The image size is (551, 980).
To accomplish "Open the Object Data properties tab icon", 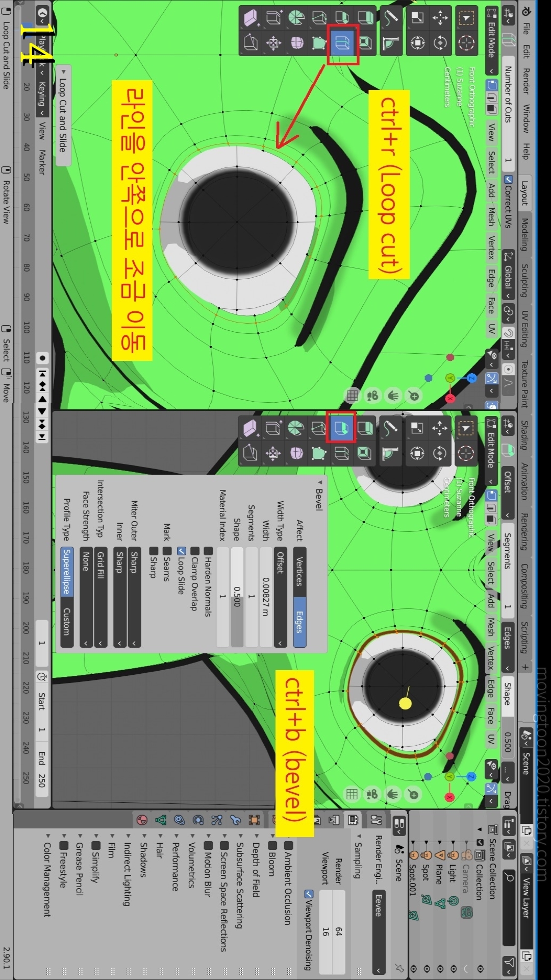I will click(x=161, y=820).
